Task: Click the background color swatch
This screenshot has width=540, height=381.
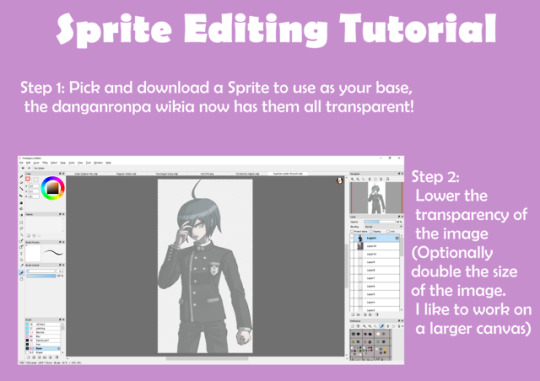Action: coord(36,179)
